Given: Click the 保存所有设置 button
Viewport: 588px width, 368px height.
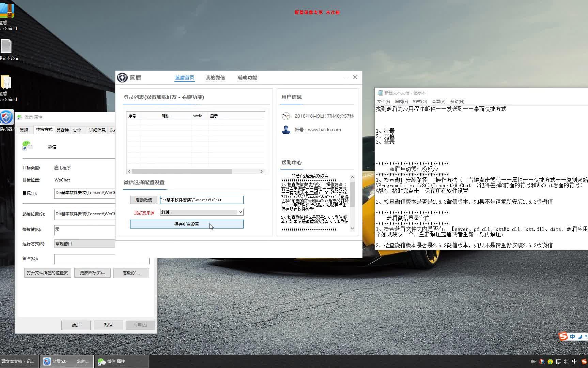Looking at the screenshot, I should tap(187, 224).
